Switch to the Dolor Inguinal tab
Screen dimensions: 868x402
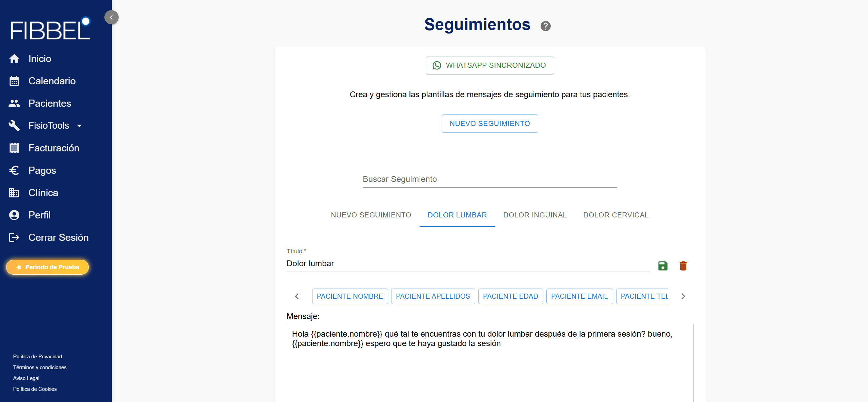(x=535, y=215)
